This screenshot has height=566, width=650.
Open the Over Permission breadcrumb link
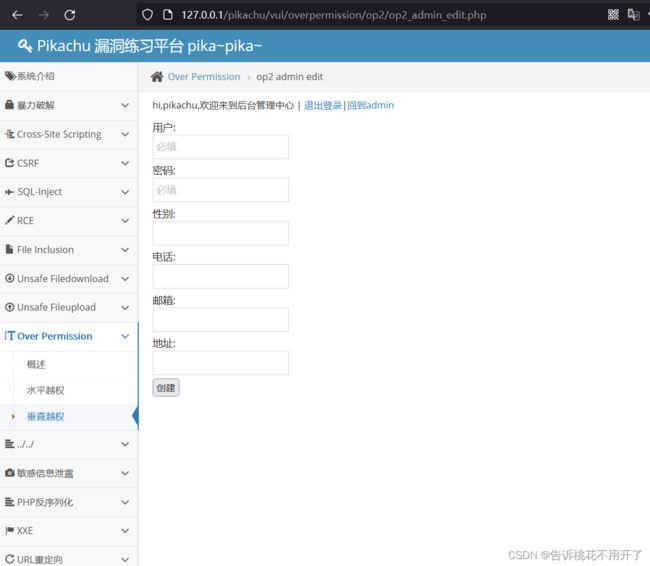click(x=204, y=77)
